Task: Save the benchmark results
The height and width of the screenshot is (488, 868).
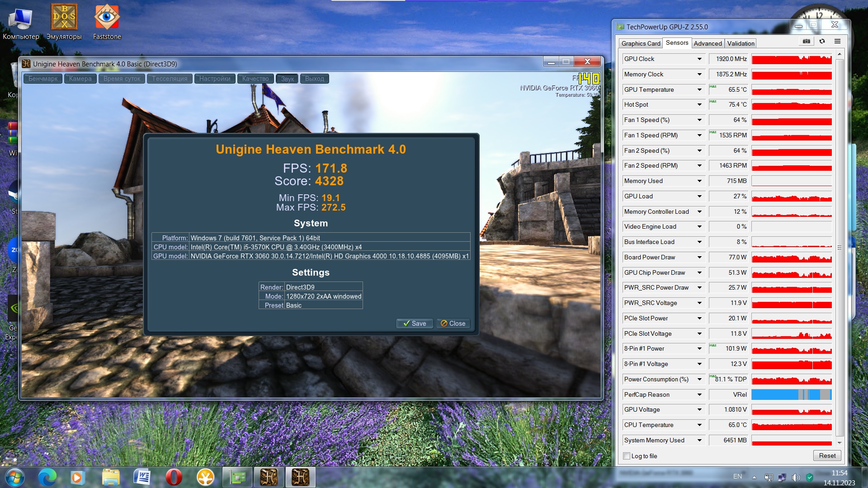Action: pyautogui.click(x=415, y=324)
